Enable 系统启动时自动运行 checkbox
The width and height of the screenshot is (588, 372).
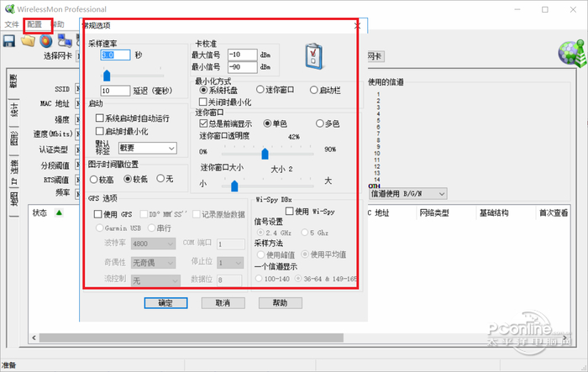click(x=99, y=118)
